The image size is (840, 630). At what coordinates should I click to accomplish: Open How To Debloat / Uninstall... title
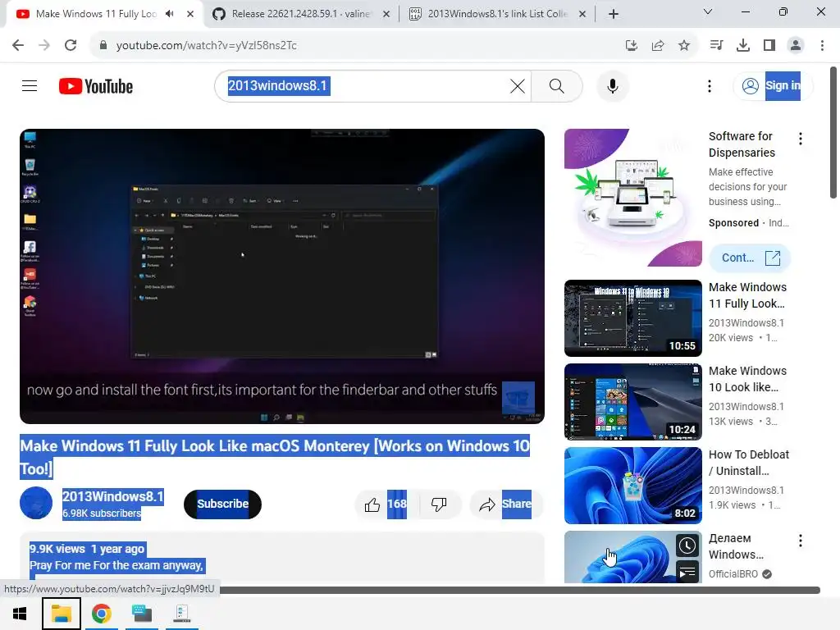[x=748, y=463]
